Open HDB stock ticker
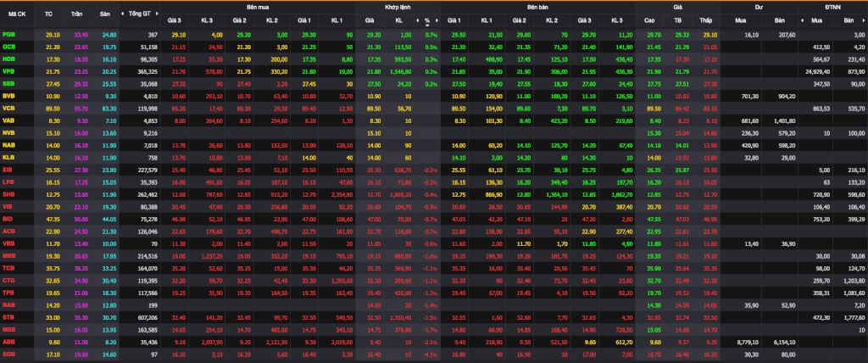Image resolution: width=868 pixels, height=363 pixels. click(x=8, y=59)
